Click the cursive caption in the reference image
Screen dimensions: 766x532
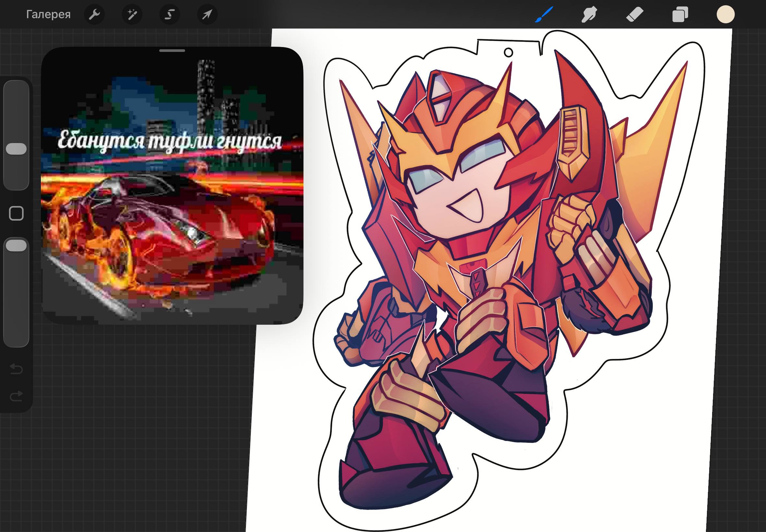pyautogui.click(x=170, y=142)
